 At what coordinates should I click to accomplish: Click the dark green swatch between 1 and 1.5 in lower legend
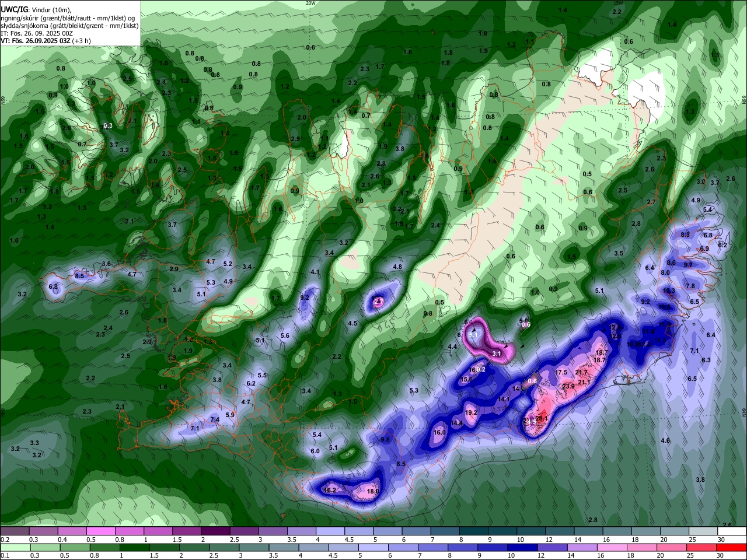click(133, 548)
